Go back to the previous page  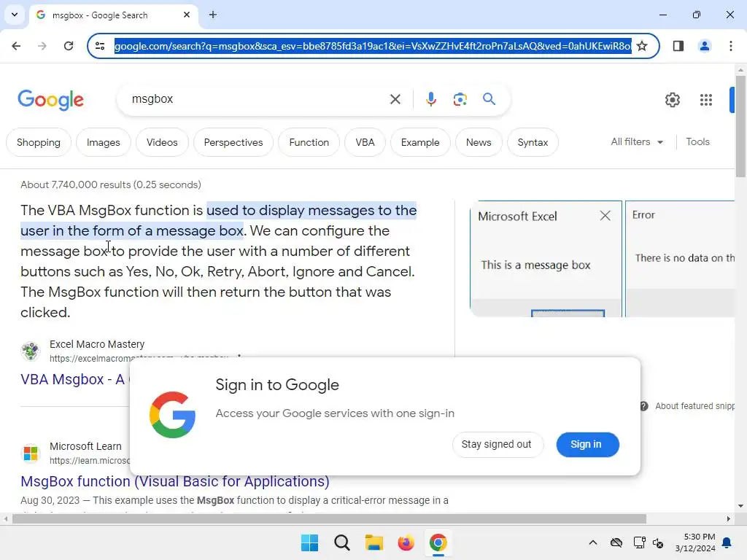(16, 46)
